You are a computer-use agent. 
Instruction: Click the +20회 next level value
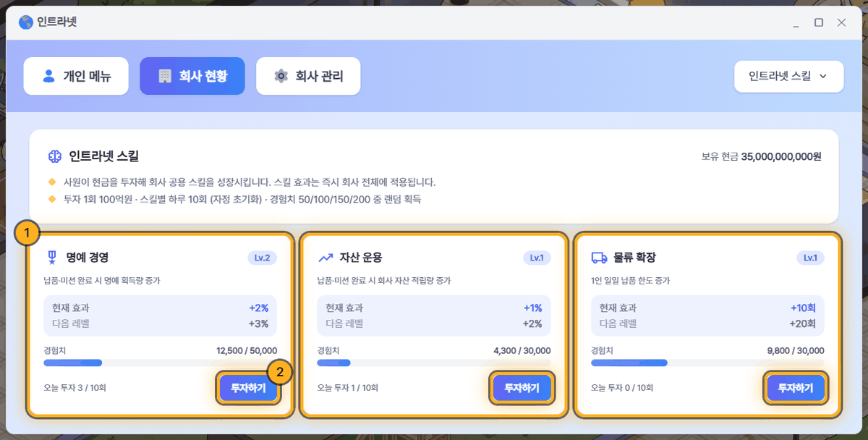803,323
